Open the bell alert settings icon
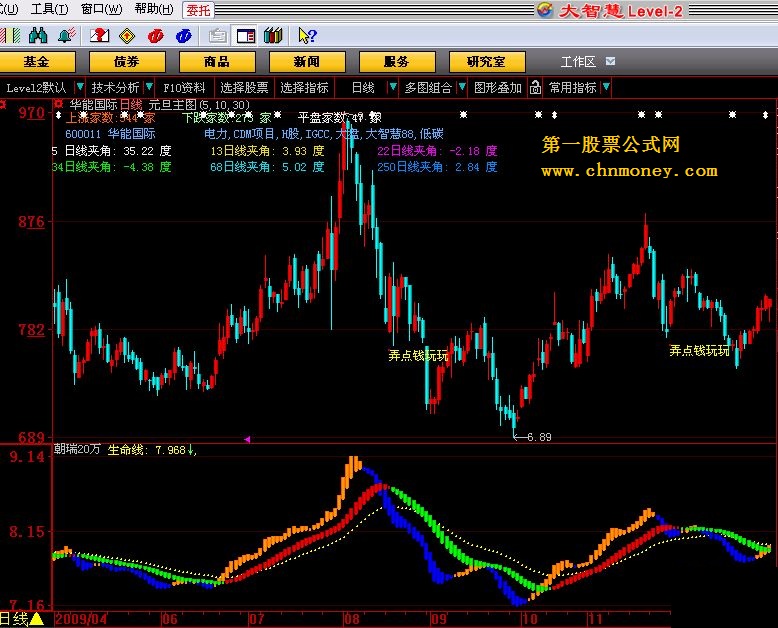This screenshot has width=778, height=628. click(67, 36)
